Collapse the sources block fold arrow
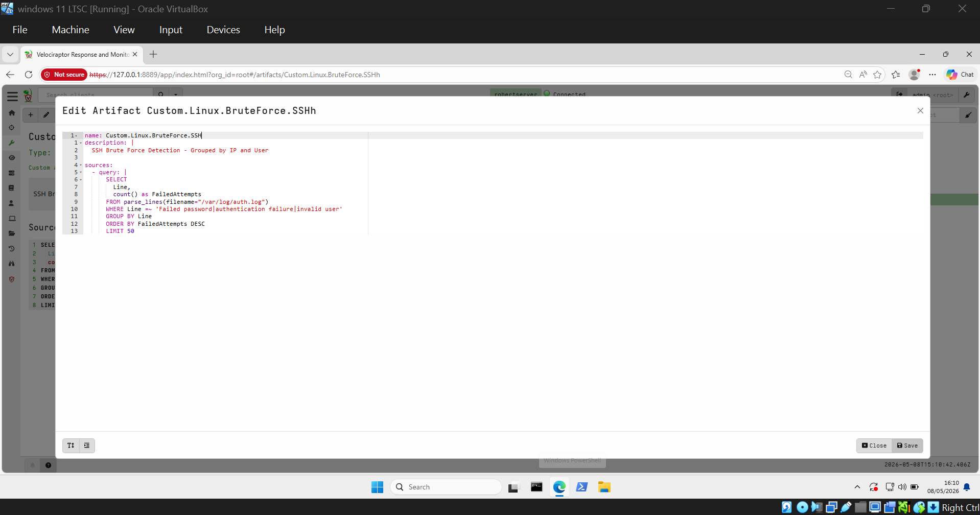The image size is (980, 515). pyautogui.click(x=81, y=165)
